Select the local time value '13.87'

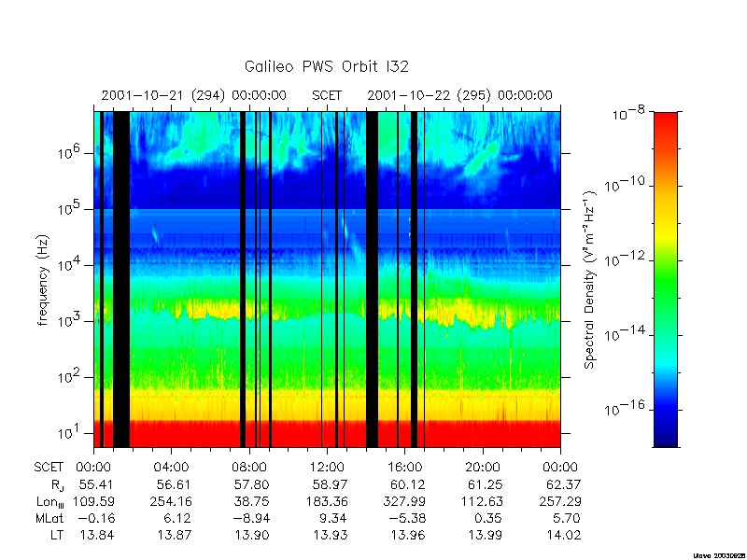[174, 535]
